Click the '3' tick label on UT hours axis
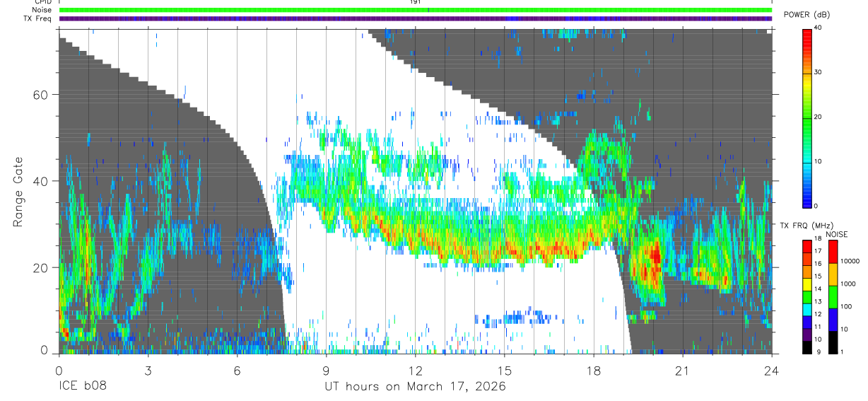 click(x=148, y=371)
